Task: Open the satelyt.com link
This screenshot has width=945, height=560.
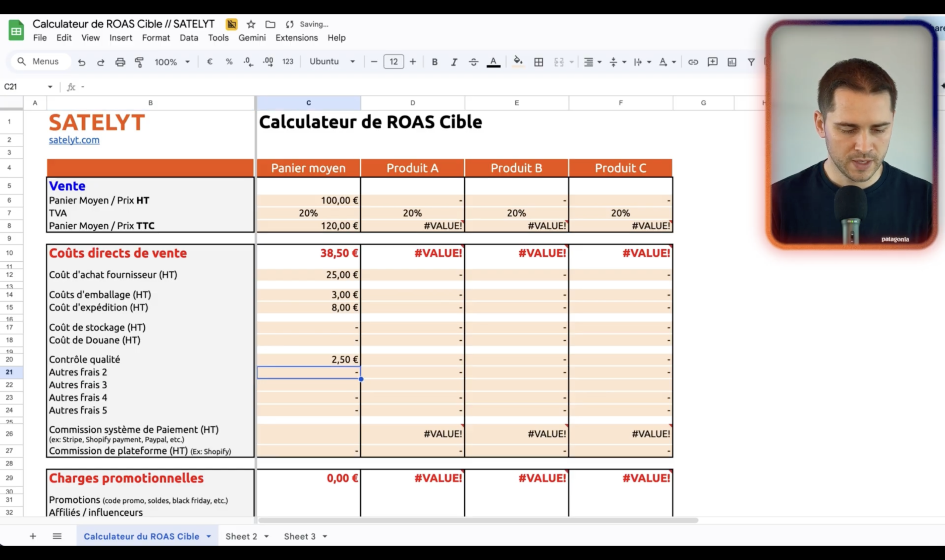Action: (74, 140)
